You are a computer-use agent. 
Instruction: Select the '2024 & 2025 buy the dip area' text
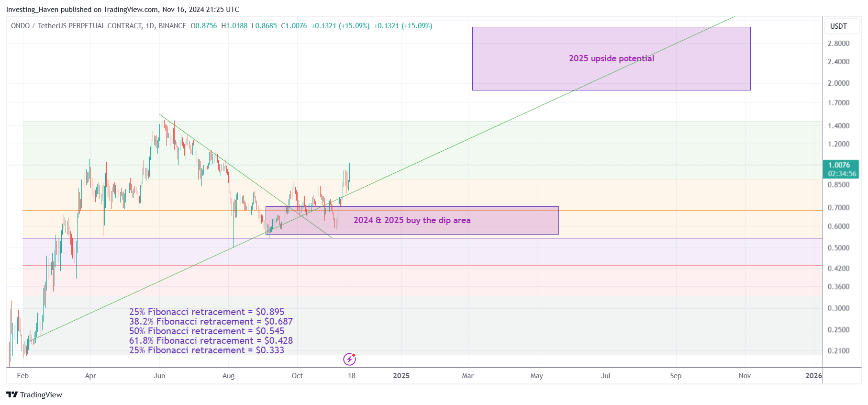[x=412, y=220]
